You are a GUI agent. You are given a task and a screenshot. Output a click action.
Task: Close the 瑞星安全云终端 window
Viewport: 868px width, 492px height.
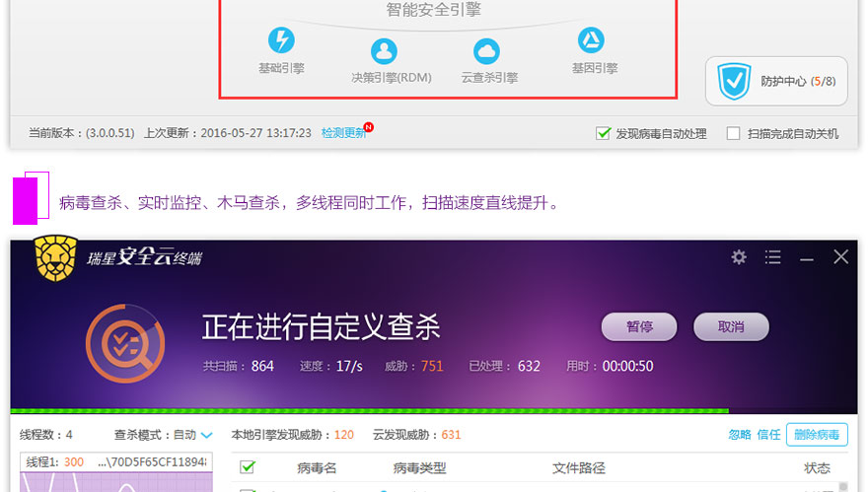[840, 256]
